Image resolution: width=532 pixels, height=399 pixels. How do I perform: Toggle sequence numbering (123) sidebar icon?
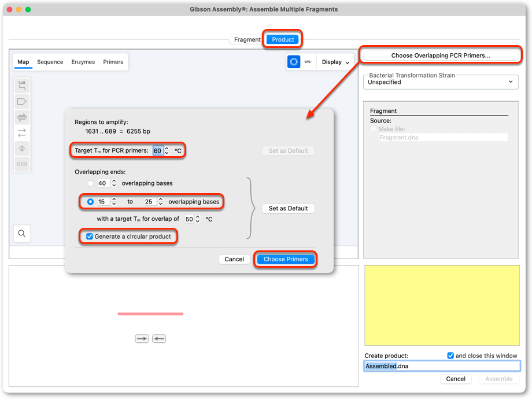22,164
